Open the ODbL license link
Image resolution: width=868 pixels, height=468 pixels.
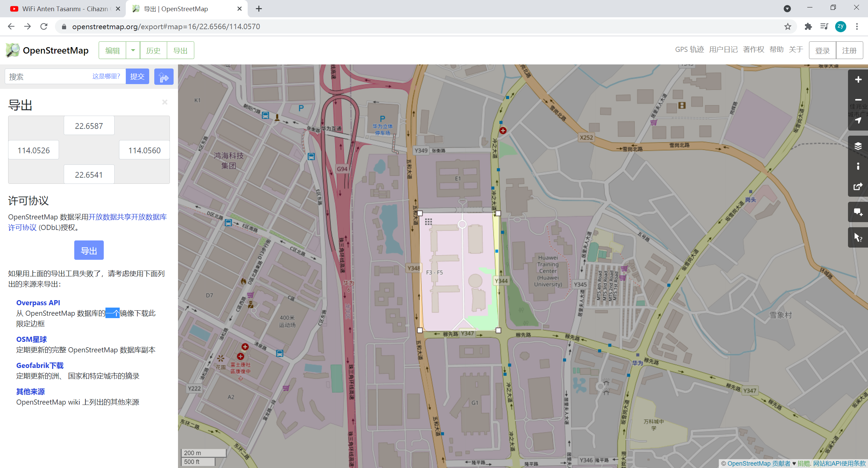[87, 222]
